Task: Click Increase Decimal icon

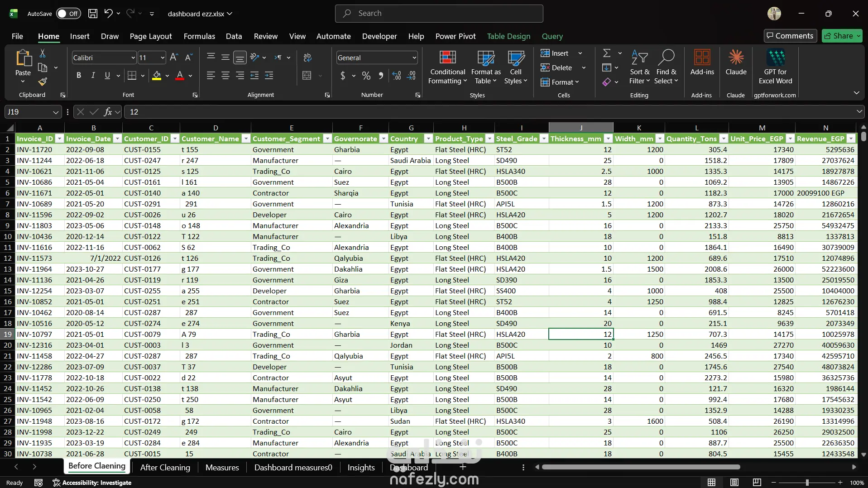Action: (x=397, y=76)
